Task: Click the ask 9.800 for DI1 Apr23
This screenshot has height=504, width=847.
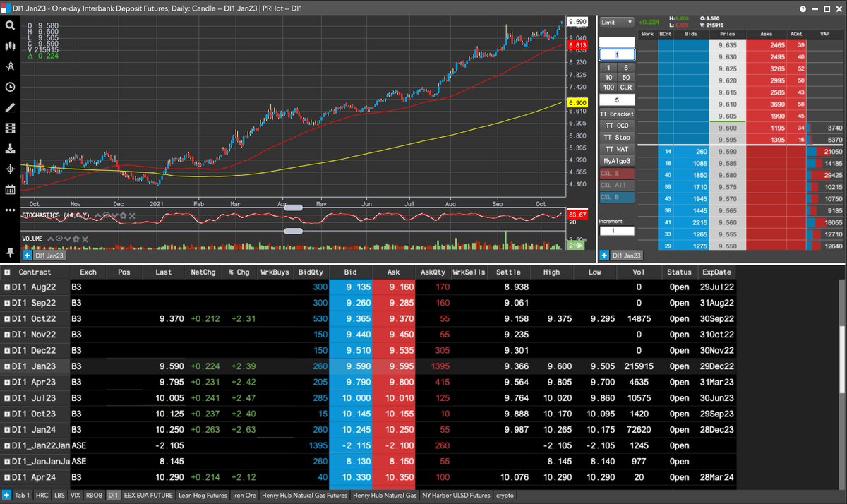Action: click(x=393, y=383)
